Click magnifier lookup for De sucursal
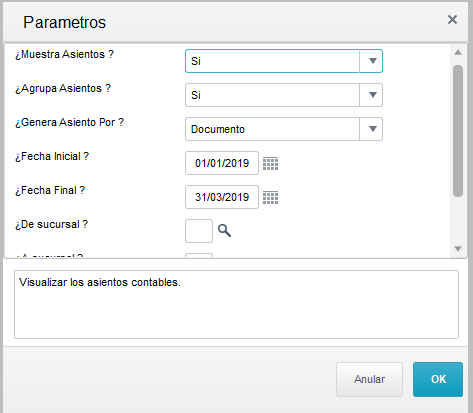 (224, 231)
